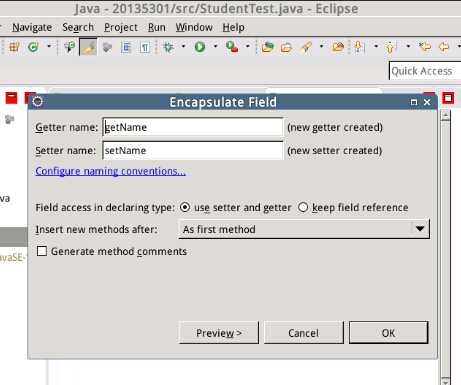Click the green New Java Class icon

click(33, 47)
